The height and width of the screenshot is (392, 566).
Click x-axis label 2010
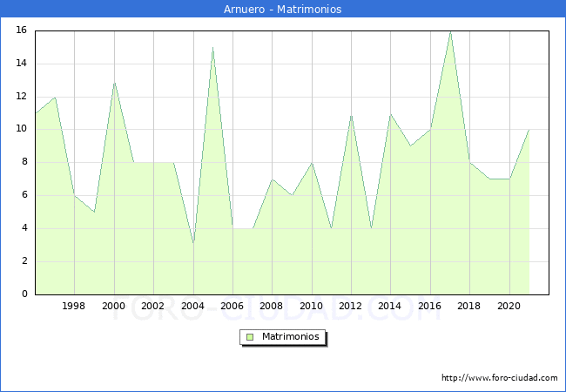pos(311,306)
